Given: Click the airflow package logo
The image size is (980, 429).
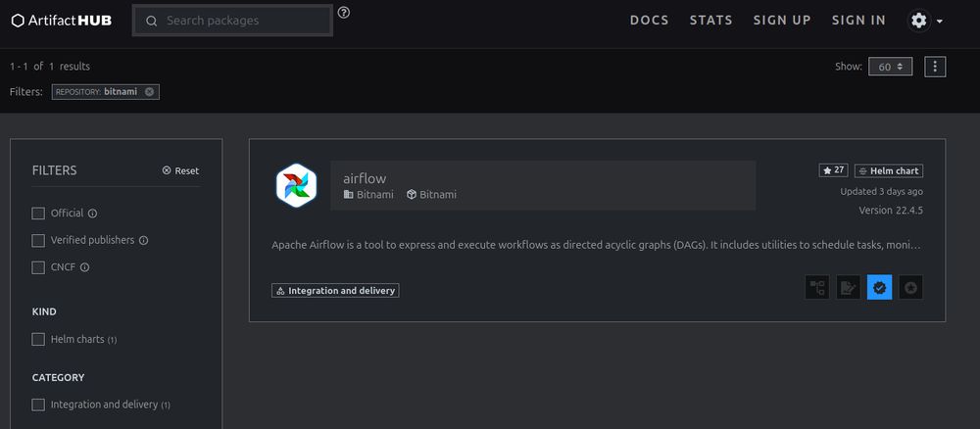Looking at the screenshot, I should 296,185.
